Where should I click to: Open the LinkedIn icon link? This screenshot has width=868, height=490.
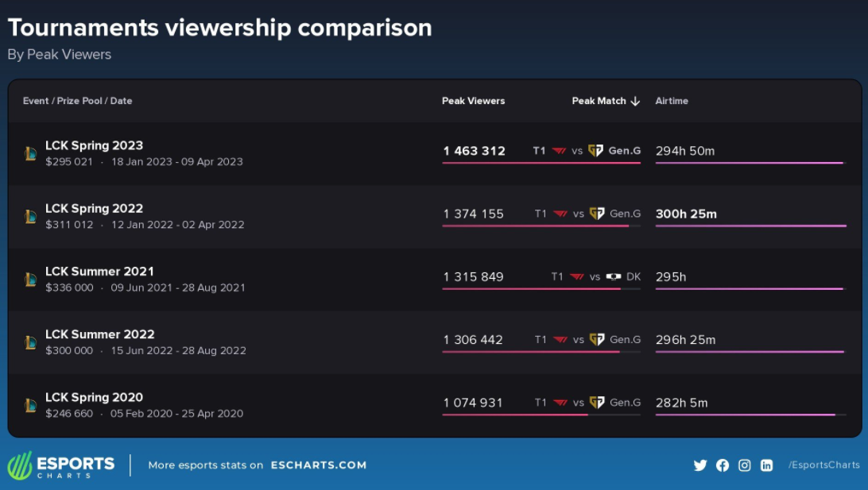pos(766,465)
